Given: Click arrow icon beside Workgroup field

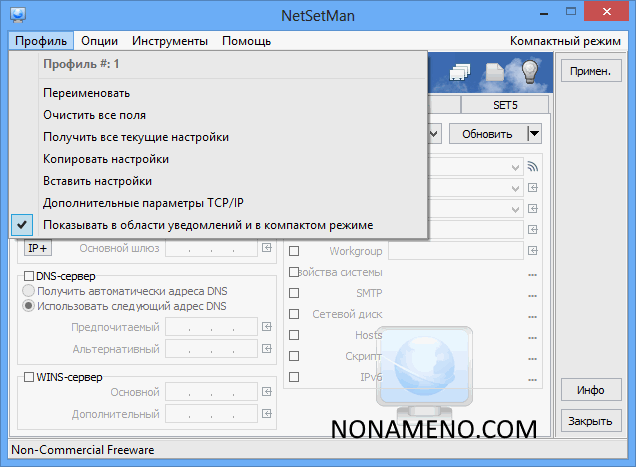Looking at the screenshot, I should point(533,250).
